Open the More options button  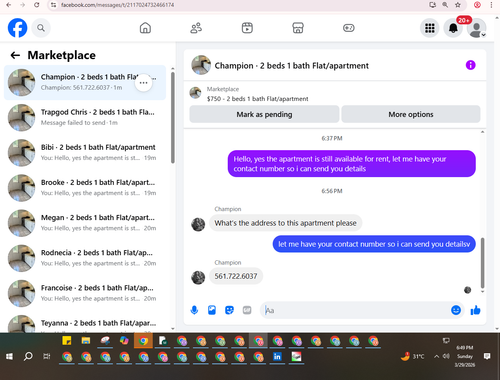pos(411,114)
